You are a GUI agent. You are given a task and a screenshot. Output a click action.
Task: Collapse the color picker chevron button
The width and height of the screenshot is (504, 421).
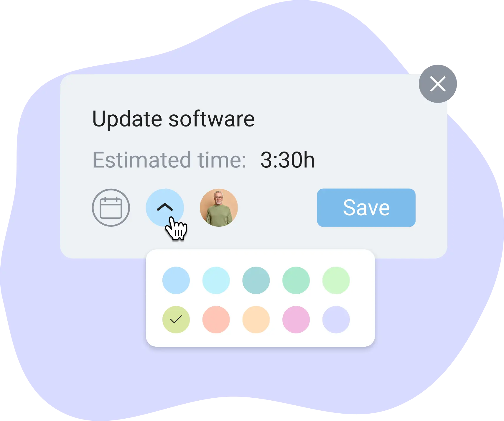[x=165, y=208]
